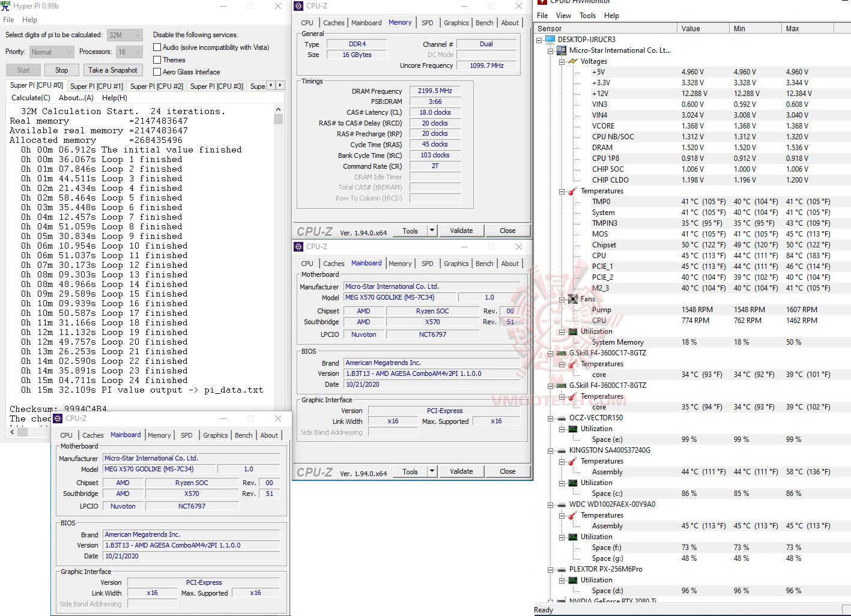Viewport: 851px width, 616px height.
Task: Collapse the DESKTOP-IJRUCR3 tree node
Action: point(539,40)
